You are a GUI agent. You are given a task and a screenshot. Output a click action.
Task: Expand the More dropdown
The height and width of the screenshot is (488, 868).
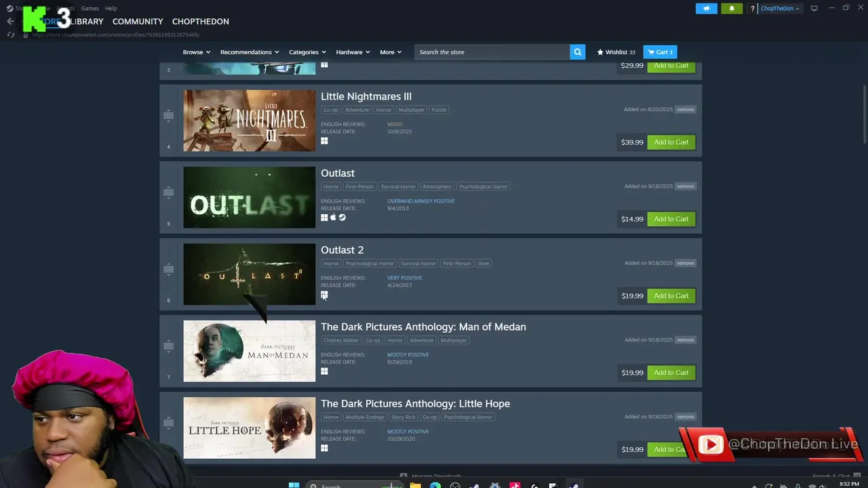[x=391, y=52]
